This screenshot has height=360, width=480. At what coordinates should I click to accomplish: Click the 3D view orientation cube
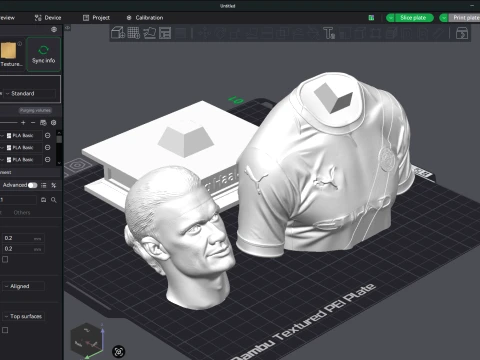[x=86, y=340]
